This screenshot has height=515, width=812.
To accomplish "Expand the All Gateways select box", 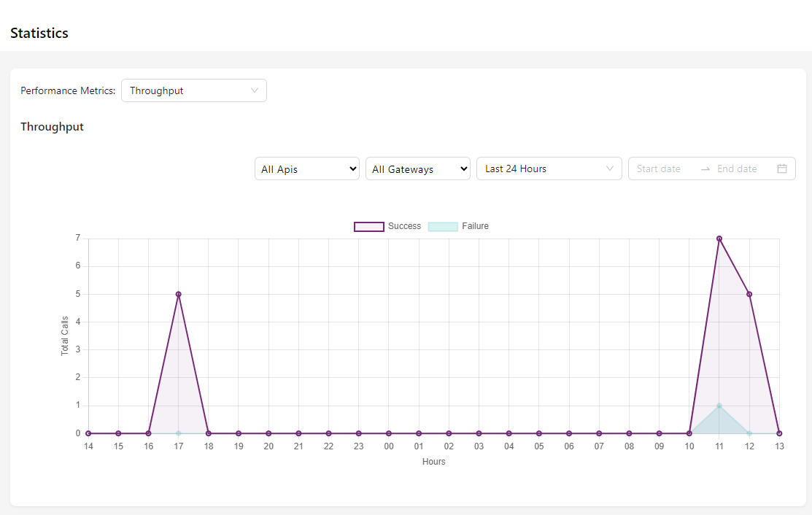I will point(418,169).
